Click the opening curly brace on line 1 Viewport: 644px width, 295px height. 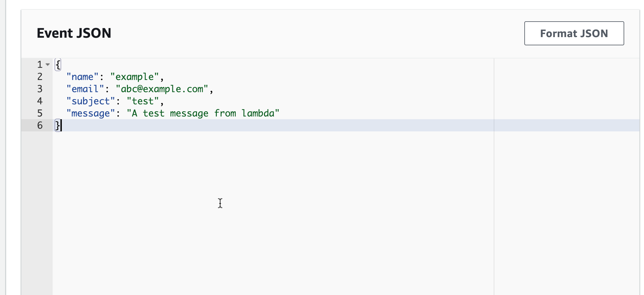pos(58,64)
